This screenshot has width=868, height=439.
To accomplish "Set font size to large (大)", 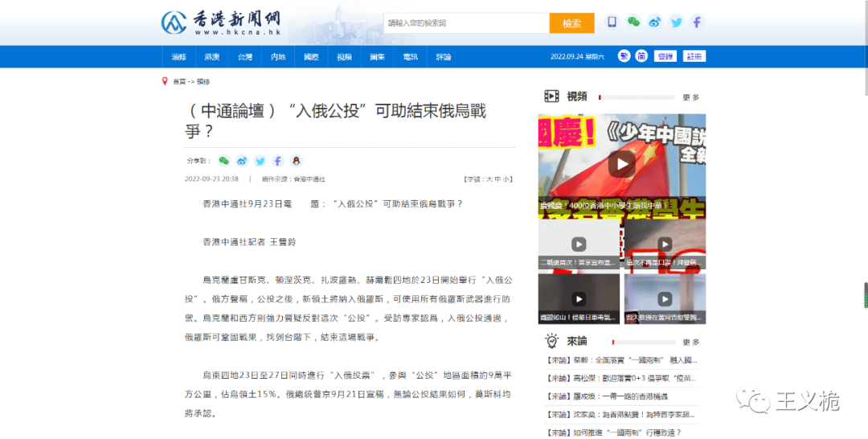I will pos(489,179).
